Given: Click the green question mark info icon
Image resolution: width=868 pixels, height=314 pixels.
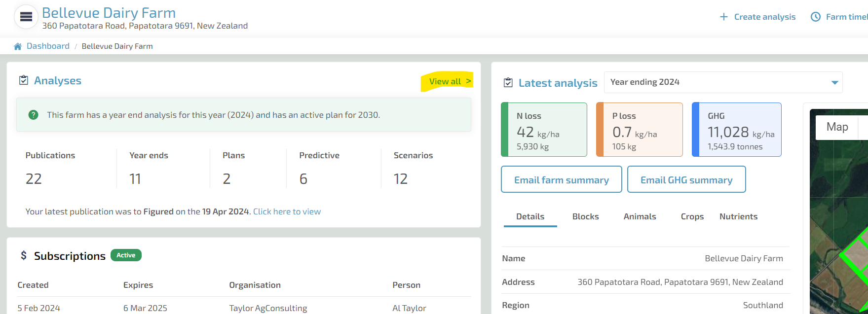Looking at the screenshot, I should (33, 115).
